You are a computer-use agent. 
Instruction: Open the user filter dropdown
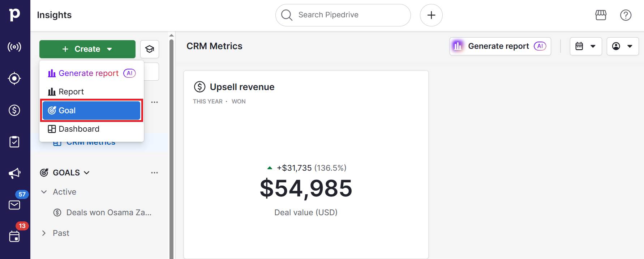click(x=622, y=46)
